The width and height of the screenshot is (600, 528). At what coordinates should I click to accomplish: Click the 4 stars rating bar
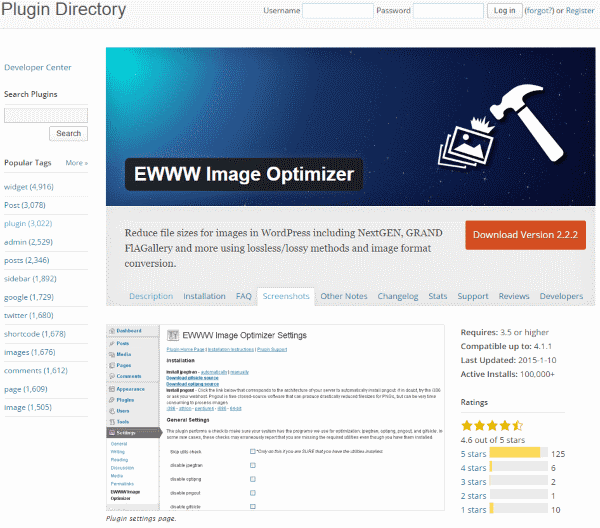pos(518,466)
